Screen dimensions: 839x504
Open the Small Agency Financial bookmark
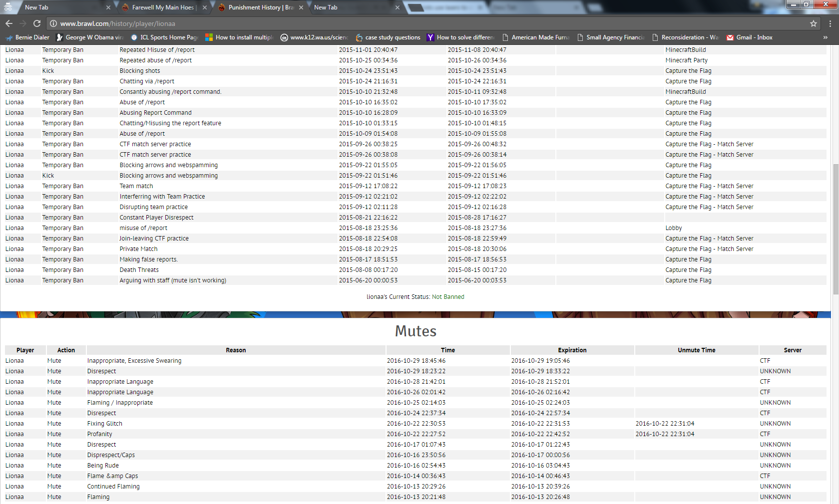(611, 37)
